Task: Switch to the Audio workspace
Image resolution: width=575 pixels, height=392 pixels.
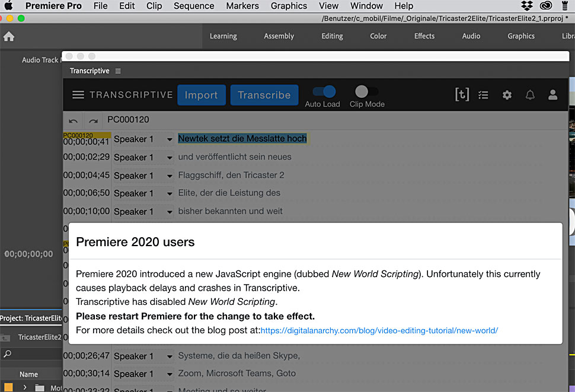Action: pos(471,36)
